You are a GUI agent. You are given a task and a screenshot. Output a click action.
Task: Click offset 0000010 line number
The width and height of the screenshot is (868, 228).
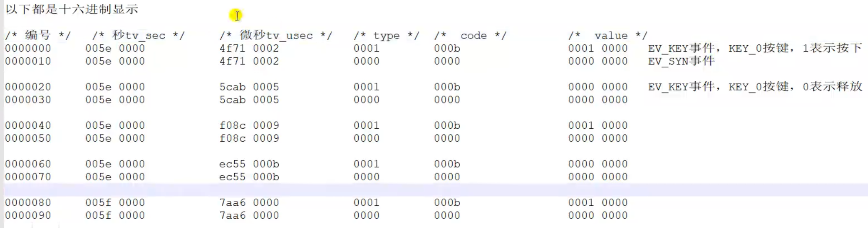click(x=28, y=61)
